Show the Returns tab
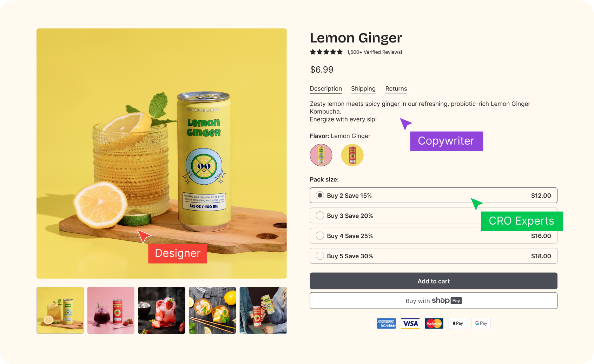 coord(396,89)
